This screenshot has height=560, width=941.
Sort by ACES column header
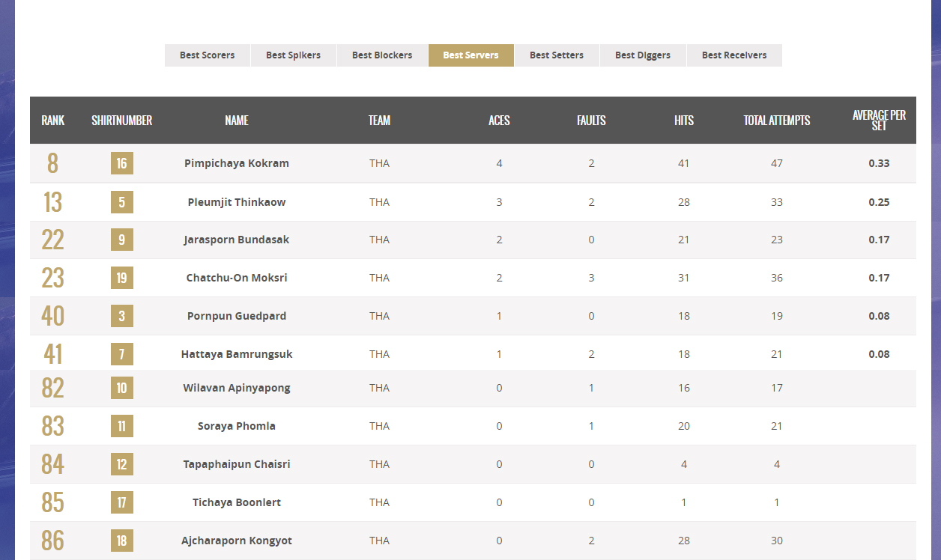click(x=499, y=121)
